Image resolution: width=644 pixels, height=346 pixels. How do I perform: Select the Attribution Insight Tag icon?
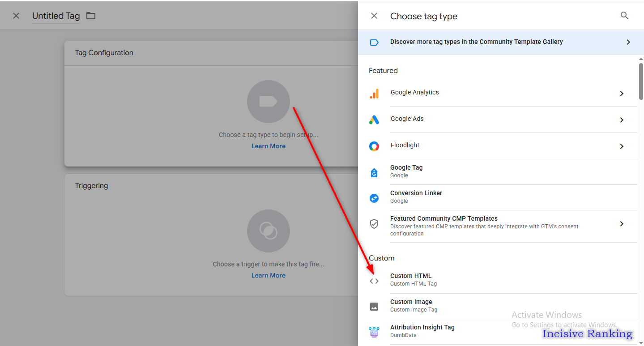(374, 332)
